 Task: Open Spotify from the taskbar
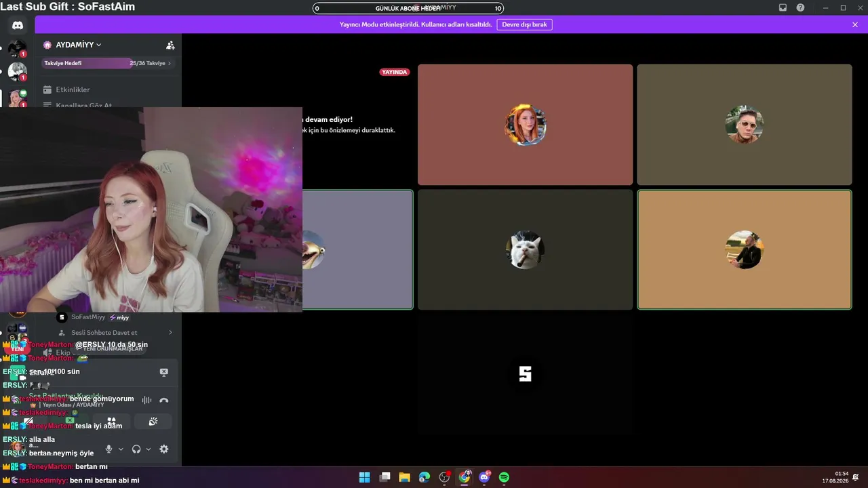click(504, 477)
